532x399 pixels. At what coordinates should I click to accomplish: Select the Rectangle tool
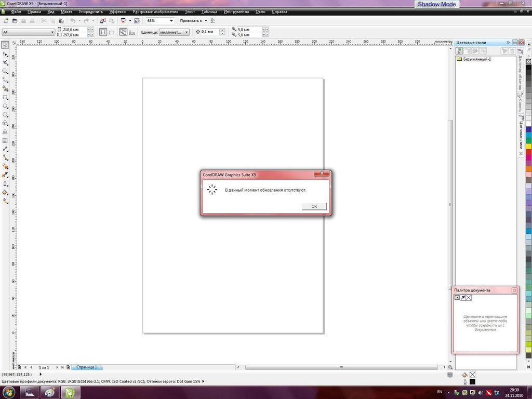[5, 97]
